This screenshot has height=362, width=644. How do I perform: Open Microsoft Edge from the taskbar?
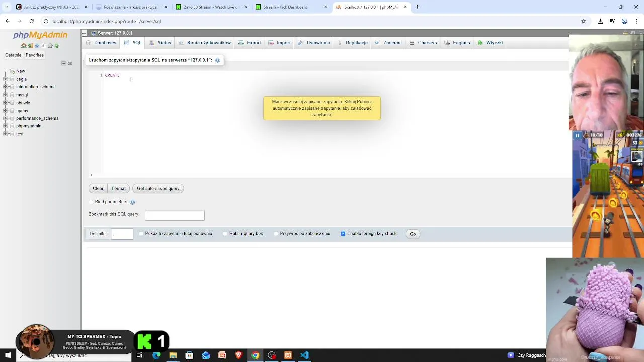pos(156,355)
